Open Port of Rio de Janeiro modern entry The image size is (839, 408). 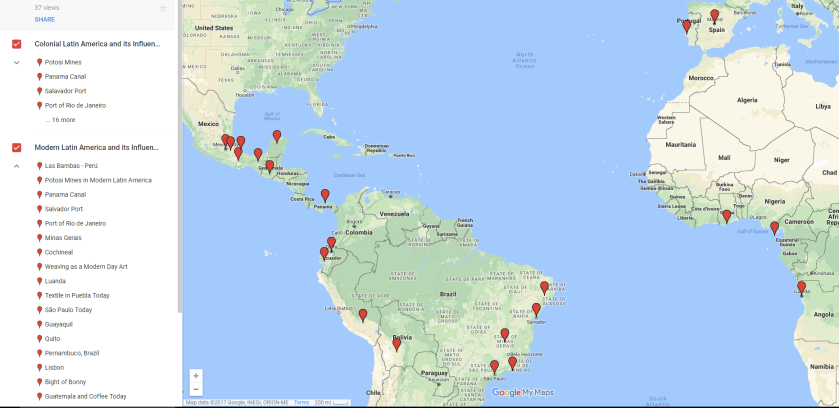[x=75, y=224]
